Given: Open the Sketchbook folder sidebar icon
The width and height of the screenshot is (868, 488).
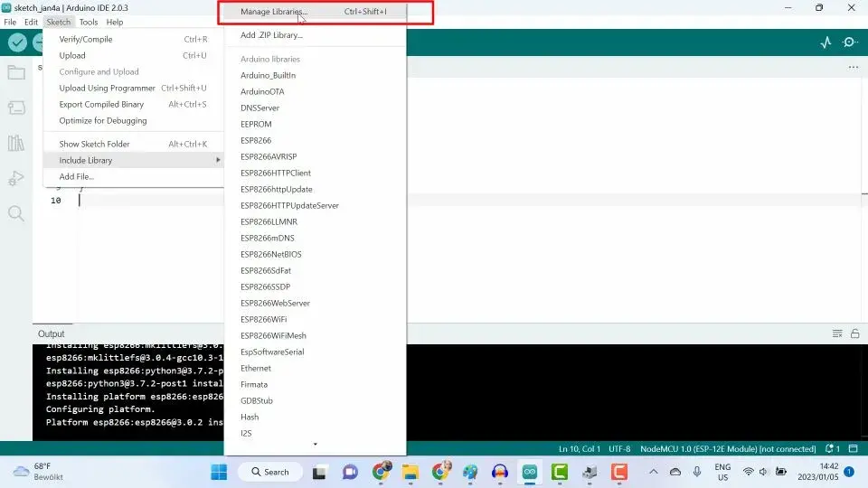Looking at the screenshot, I should pyautogui.click(x=16, y=72).
